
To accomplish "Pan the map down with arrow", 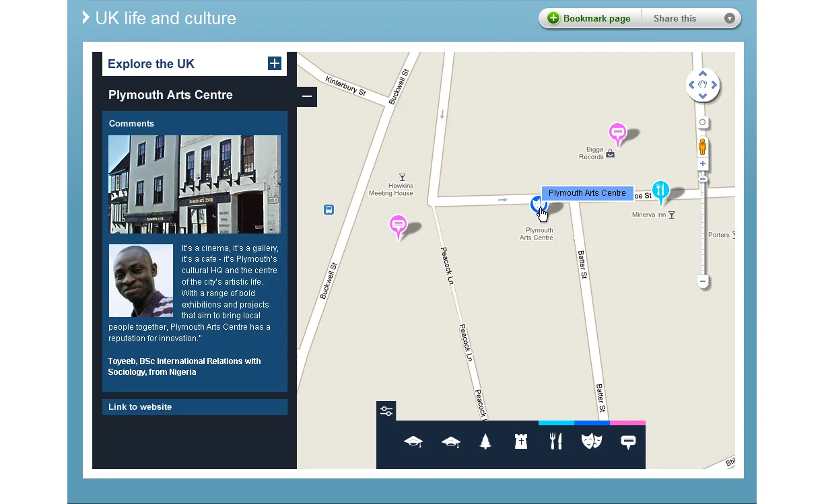I will coord(703,96).
